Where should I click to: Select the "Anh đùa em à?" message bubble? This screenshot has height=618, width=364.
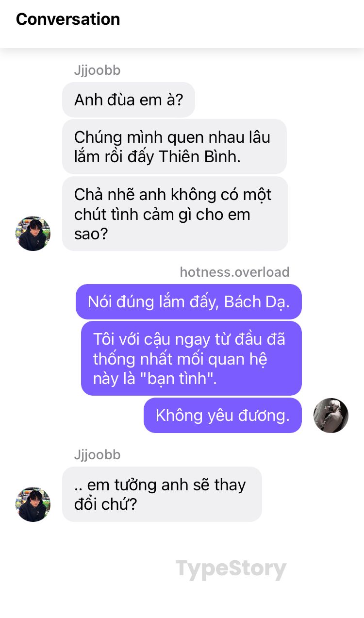[129, 100]
